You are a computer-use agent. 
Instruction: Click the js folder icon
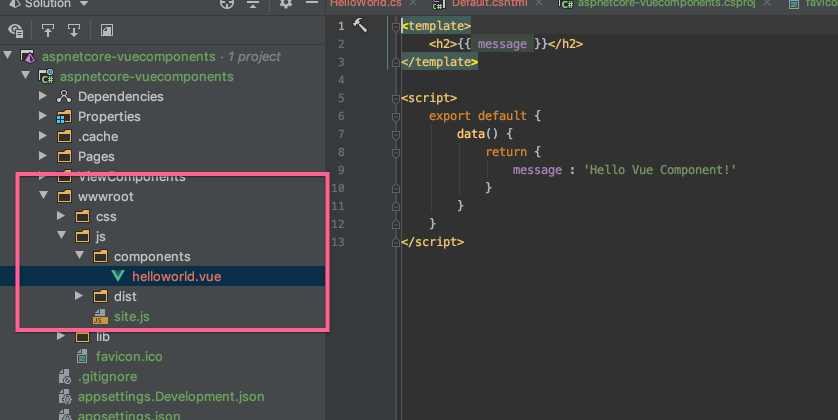pyautogui.click(x=82, y=236)
